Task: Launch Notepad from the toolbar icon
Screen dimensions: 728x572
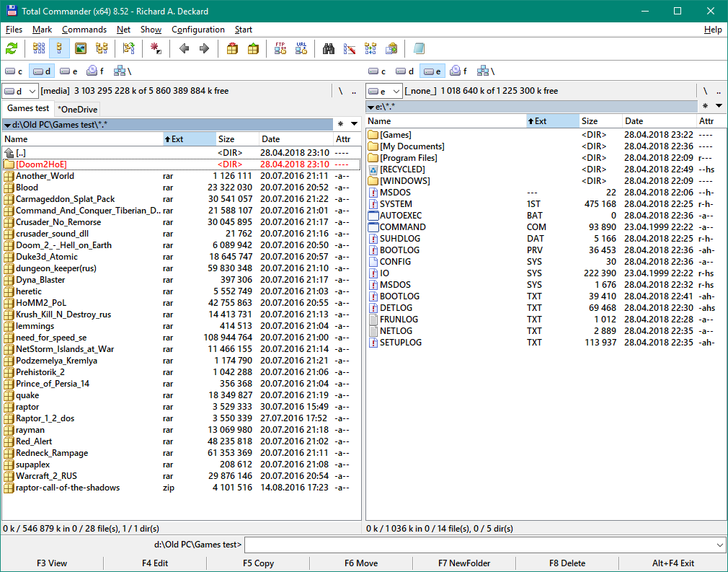Action: (419, 49)
